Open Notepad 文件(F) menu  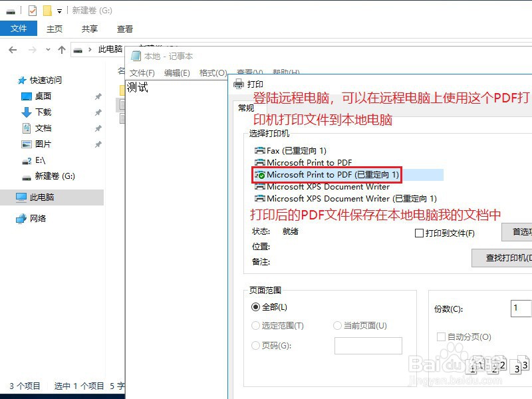pos(142,73)
